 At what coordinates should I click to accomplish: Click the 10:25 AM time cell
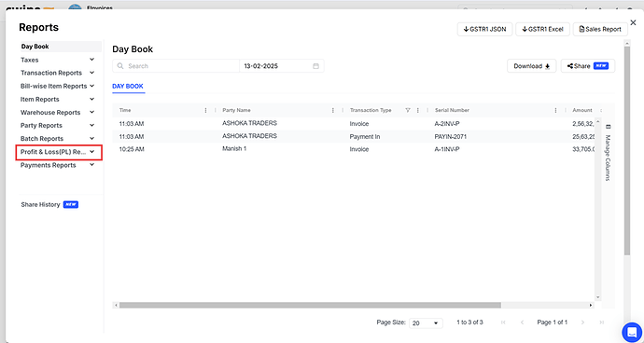coord(132,149)
